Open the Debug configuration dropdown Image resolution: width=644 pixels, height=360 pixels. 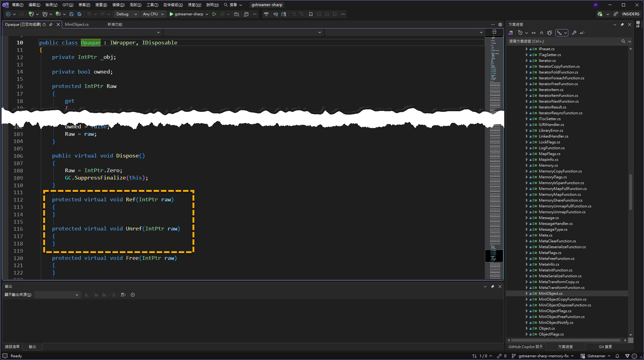tap(126, 14)
